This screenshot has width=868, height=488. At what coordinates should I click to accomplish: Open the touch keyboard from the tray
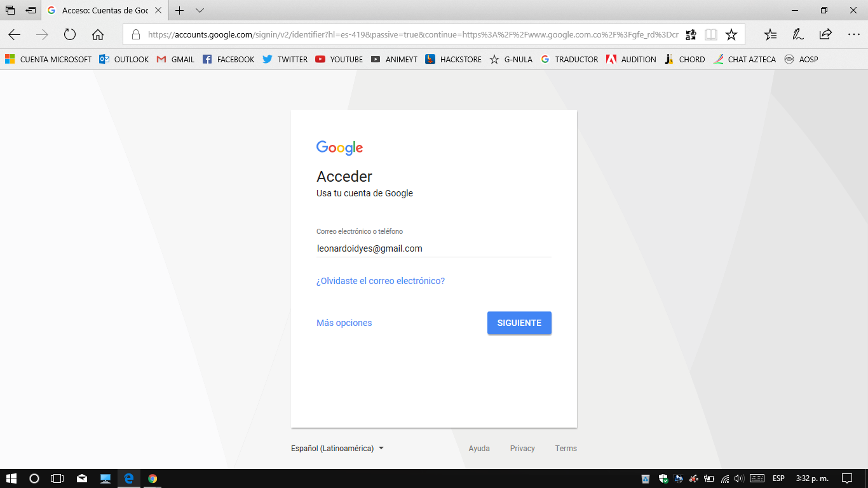point(757,478)
